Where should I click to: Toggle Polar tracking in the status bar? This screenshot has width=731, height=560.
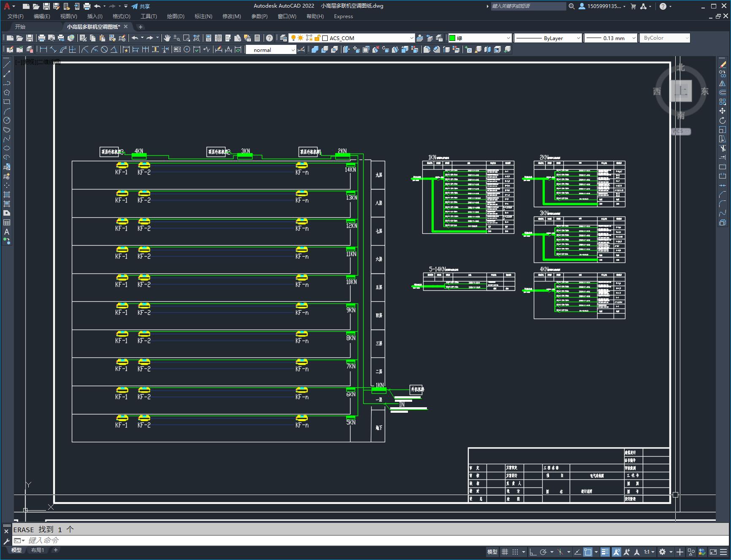coord(543,552)
